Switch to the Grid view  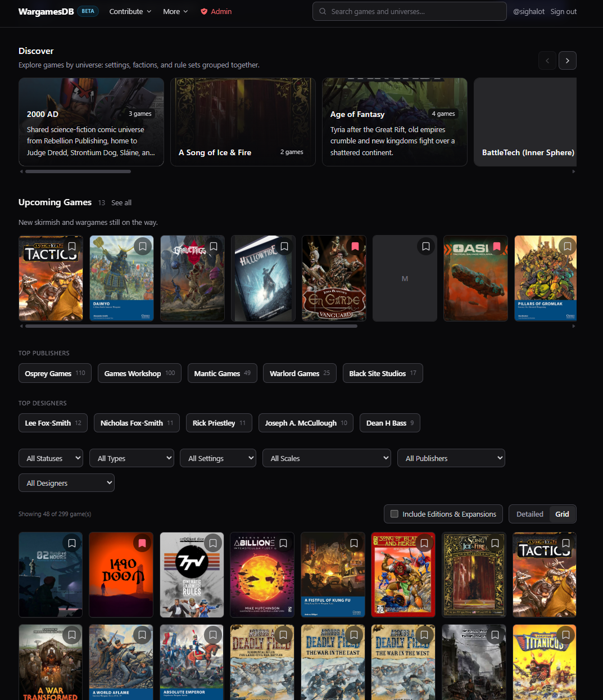(x=562, y=514)
